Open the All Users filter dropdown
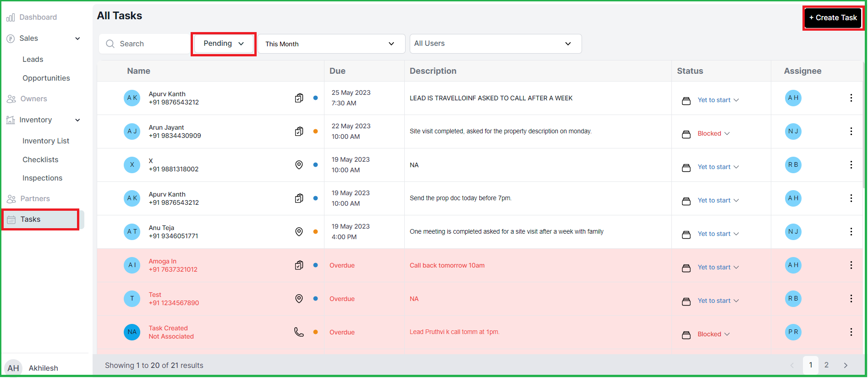This screenshot has width=868, height=378. pyautogui.click(x=495, y=44)
